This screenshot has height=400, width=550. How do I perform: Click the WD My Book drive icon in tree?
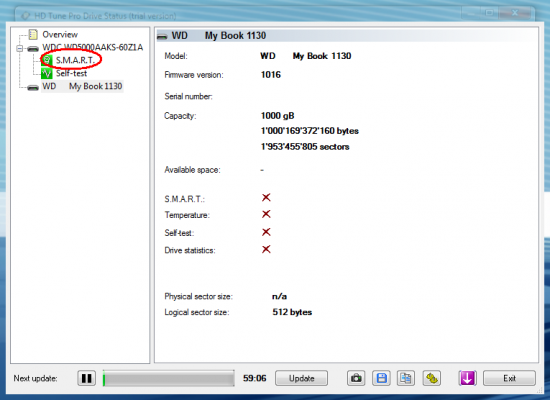pos(33,87)
